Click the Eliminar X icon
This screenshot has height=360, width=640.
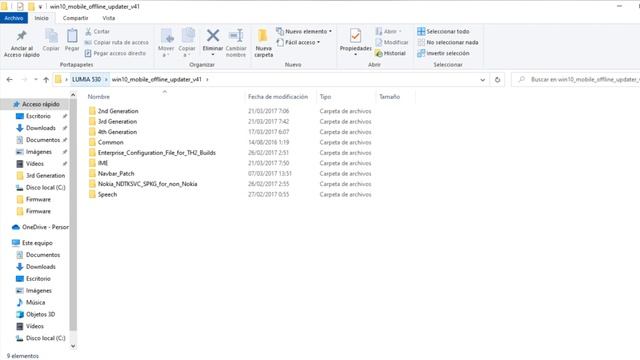[213, 36]
